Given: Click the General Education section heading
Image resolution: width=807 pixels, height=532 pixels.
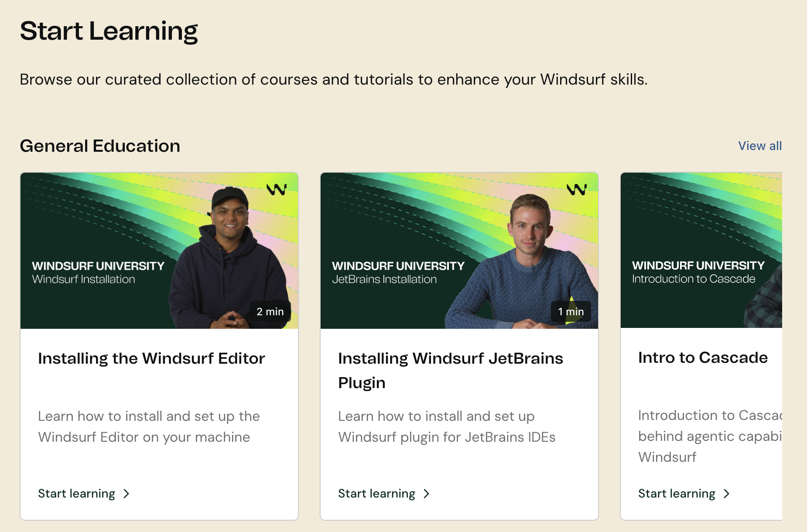Looking at the screenshot, I should click(100, 146).
